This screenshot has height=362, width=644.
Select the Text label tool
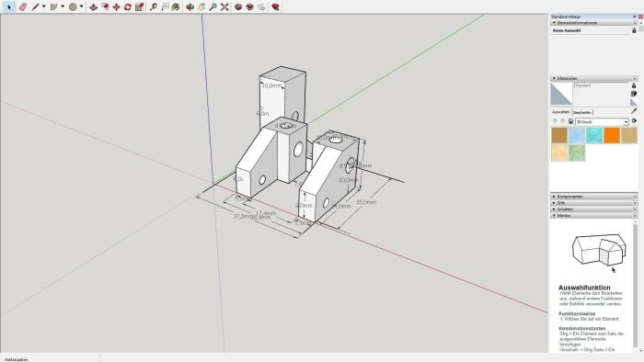coord(165,7)
